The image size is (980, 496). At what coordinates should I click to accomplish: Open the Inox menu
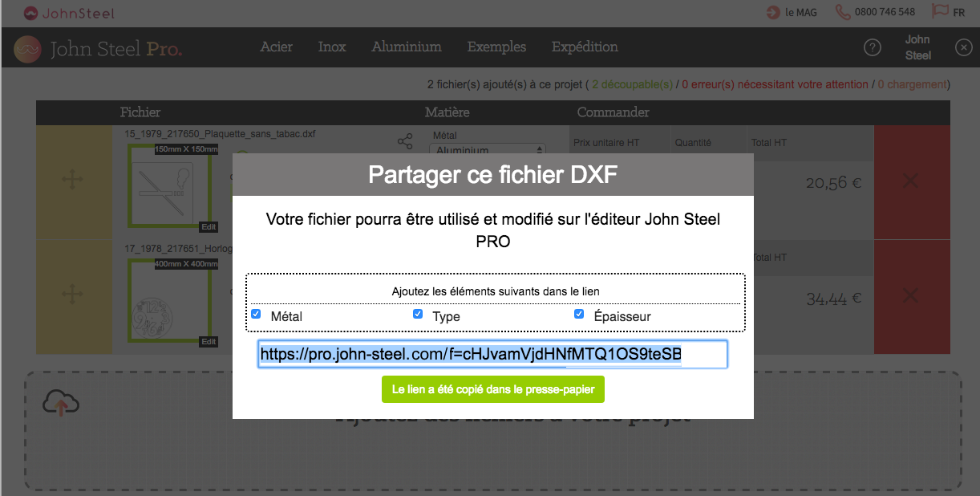click(x=332, y=47)
